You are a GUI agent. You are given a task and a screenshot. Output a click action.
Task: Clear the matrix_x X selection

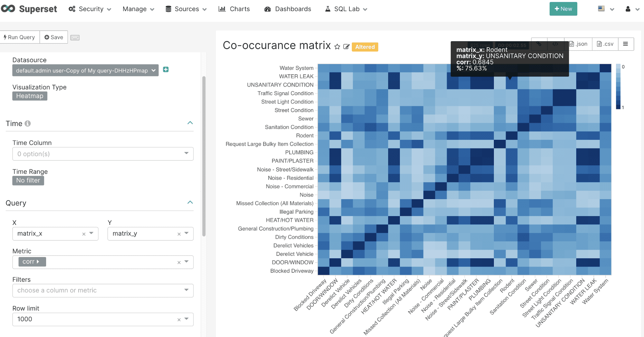point(84,234)
